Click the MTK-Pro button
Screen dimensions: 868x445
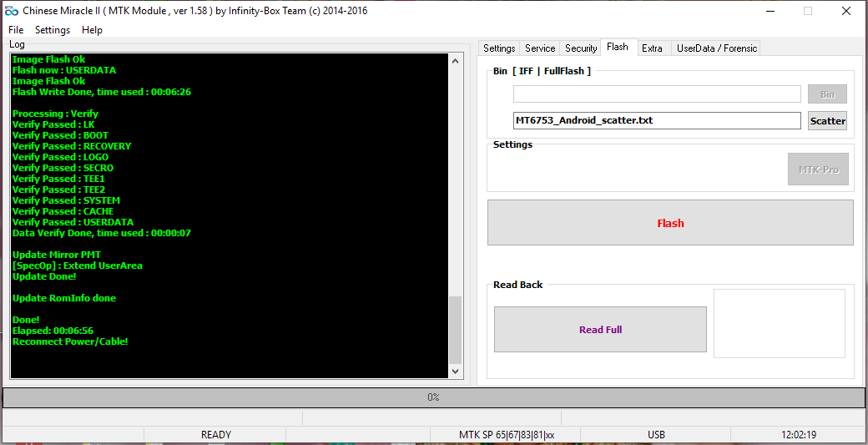(x=818, y=169)
